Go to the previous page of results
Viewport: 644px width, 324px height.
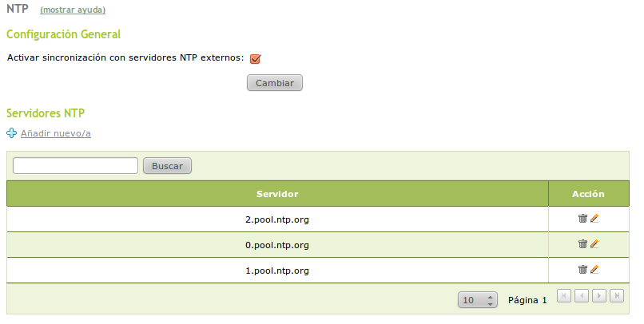582,296
